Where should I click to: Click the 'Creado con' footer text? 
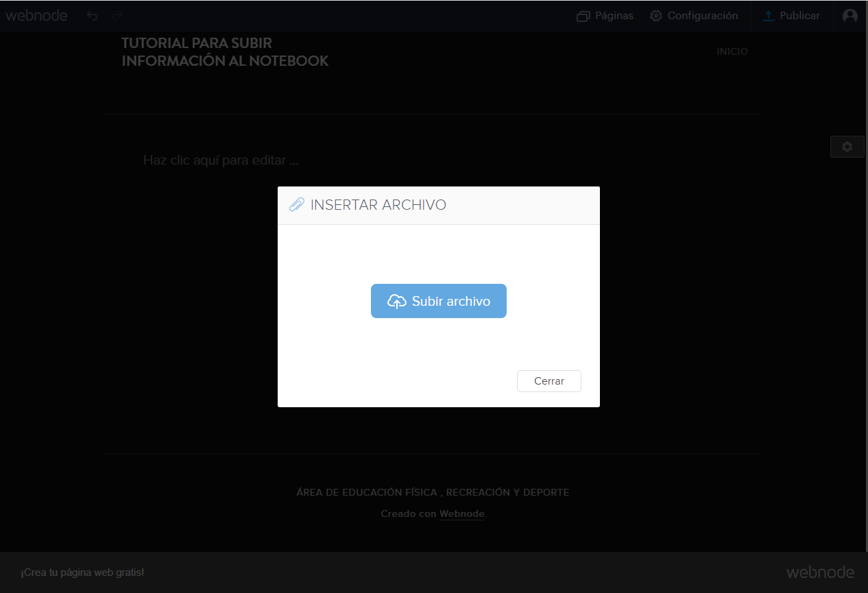[x=408, y=514]
